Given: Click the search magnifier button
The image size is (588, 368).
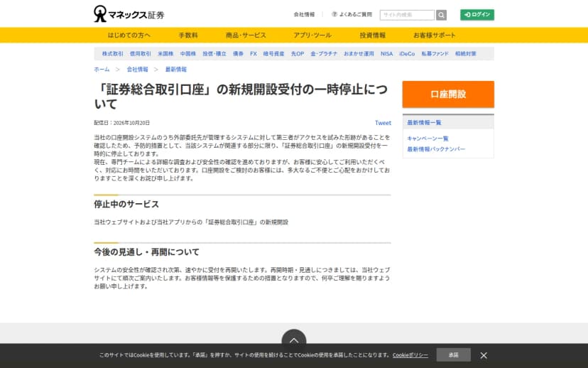Looking at the screenshot, I should tap(442, 15).
